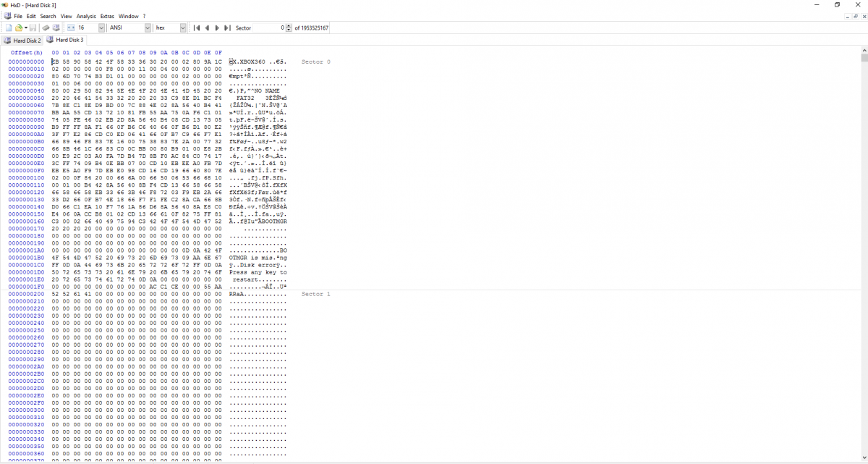Click decoded text 'FAT32' in ANSI column
The height and width of the screenshot is (464, 868).
point(246,98)
